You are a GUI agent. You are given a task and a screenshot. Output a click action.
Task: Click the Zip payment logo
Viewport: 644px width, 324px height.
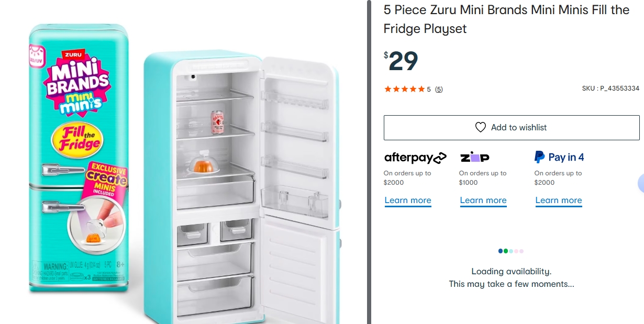[475, 157]
